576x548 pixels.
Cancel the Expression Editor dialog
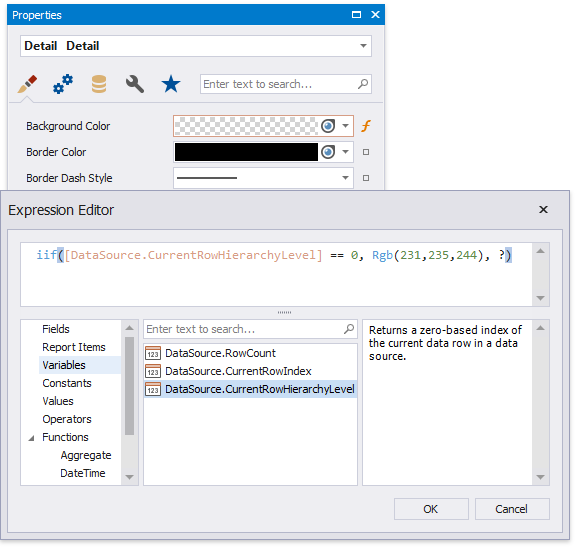tap(512, 509)
